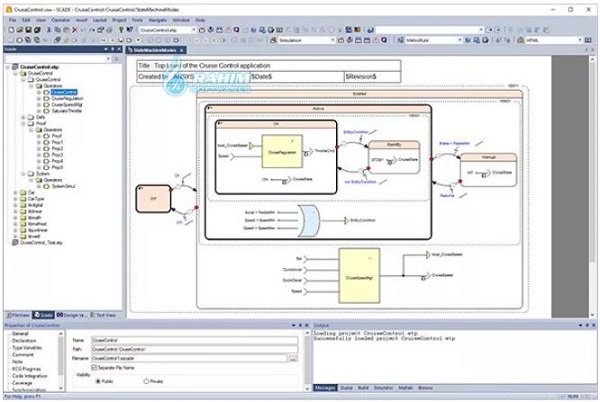Click the browse button beside the Filename field
The width and height of the screenshot is (600, 402).
pos(293,358)
